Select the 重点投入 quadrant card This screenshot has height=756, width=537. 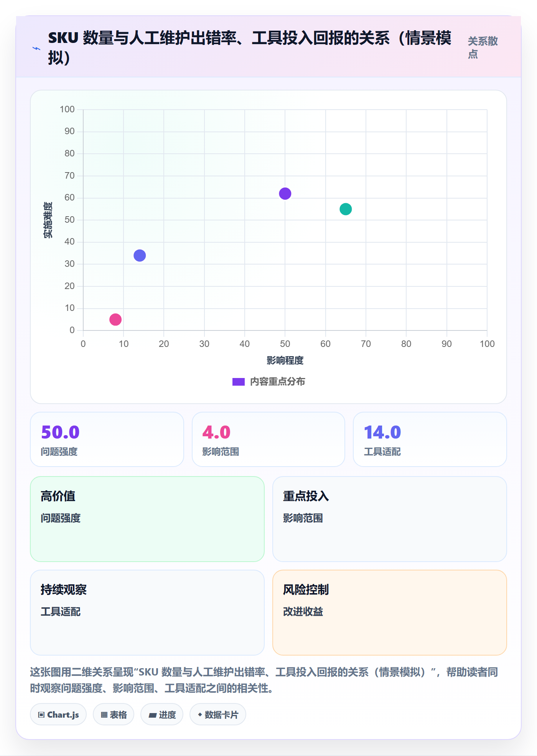tap(390, 519)
